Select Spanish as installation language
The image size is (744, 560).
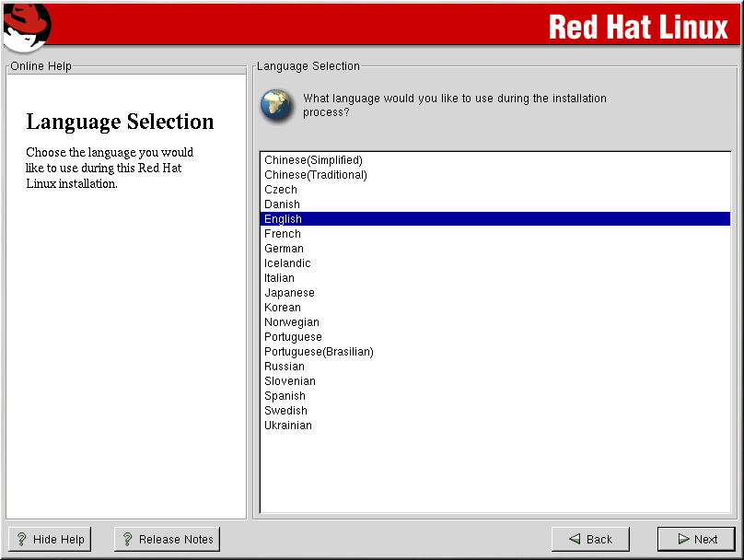(285, 396)
